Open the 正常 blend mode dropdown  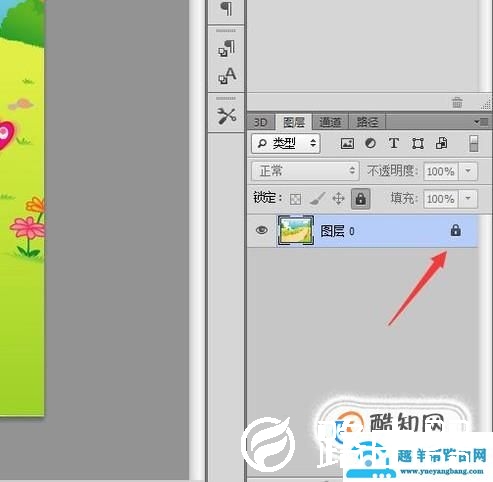[305, 171]
